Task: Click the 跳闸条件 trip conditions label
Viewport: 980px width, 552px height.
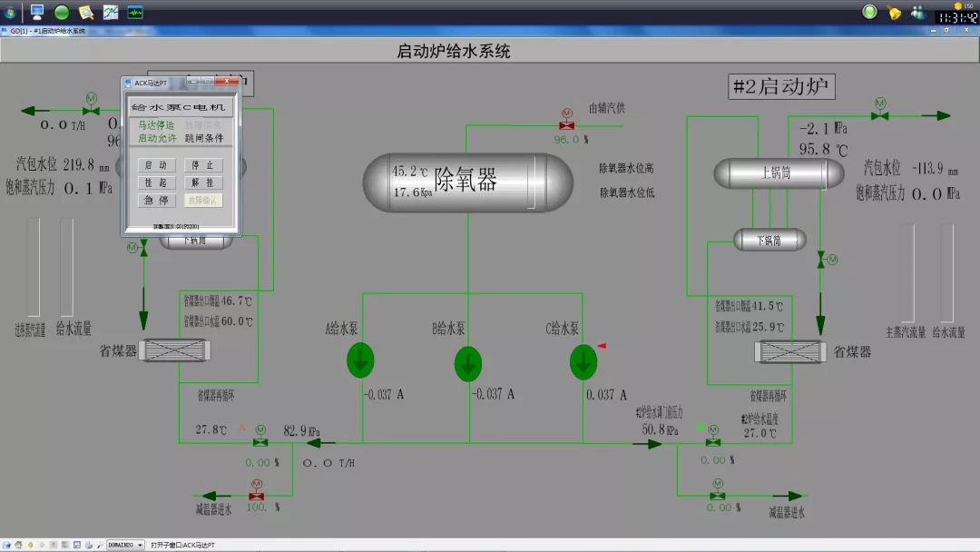Action: pyautogui.click(x=204, y=138)
